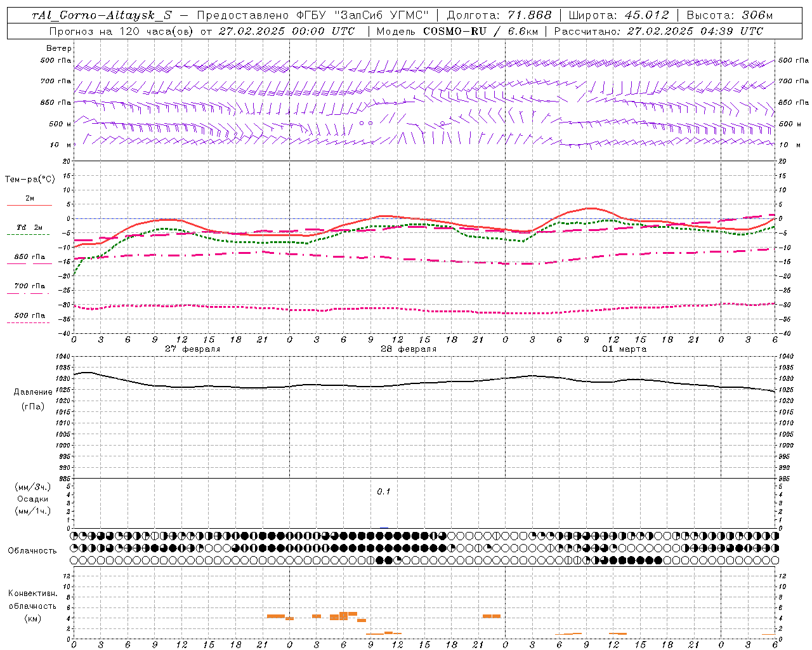
Task: Click the Давление pressure panel label
Action: coord(33,392)
